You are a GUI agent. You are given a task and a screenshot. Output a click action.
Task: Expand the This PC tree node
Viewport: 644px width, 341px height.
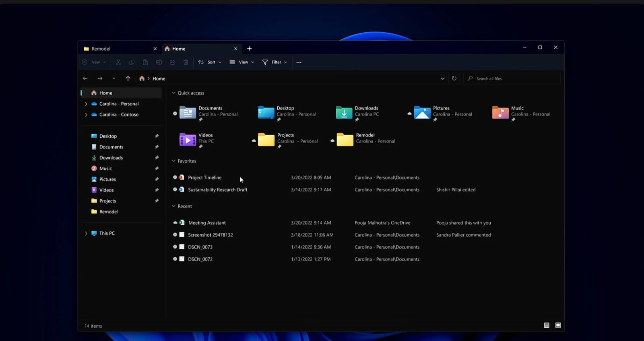tap(86, 234)
